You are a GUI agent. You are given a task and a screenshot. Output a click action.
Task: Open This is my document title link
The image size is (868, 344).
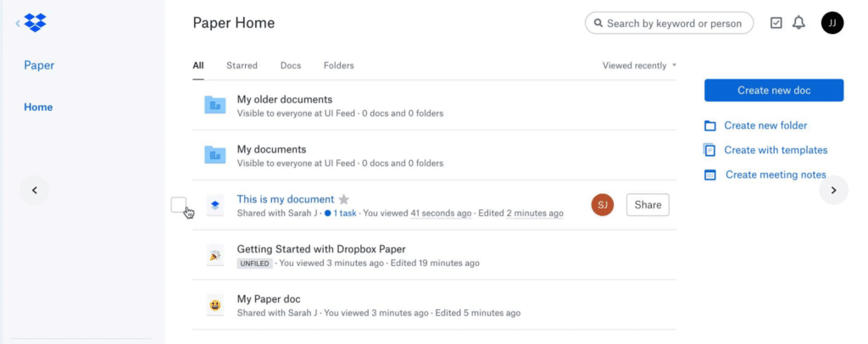tap(286, 199)
